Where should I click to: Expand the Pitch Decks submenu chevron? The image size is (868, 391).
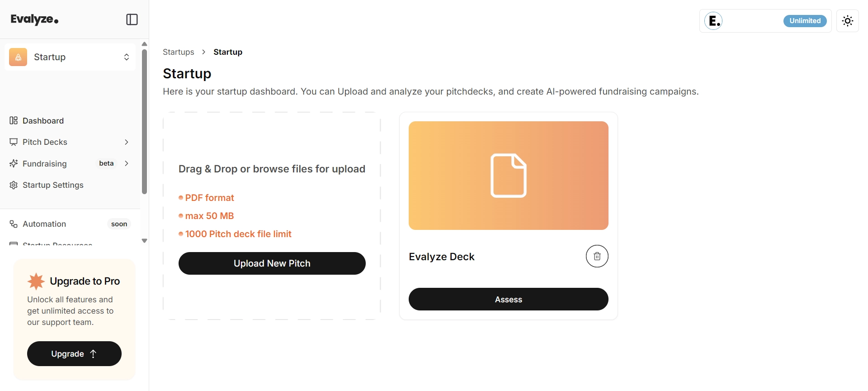127,142
